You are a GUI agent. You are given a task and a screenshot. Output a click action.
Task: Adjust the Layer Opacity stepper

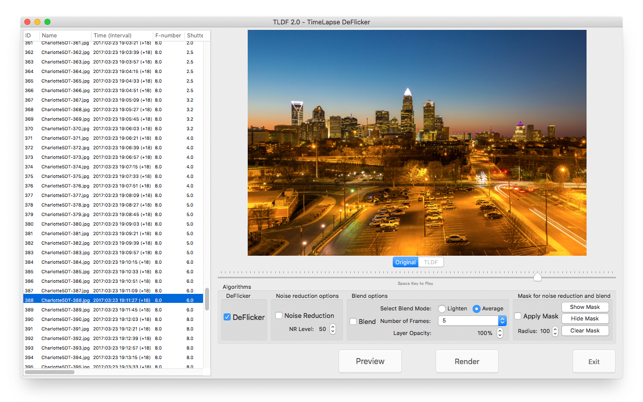point(500,333)
